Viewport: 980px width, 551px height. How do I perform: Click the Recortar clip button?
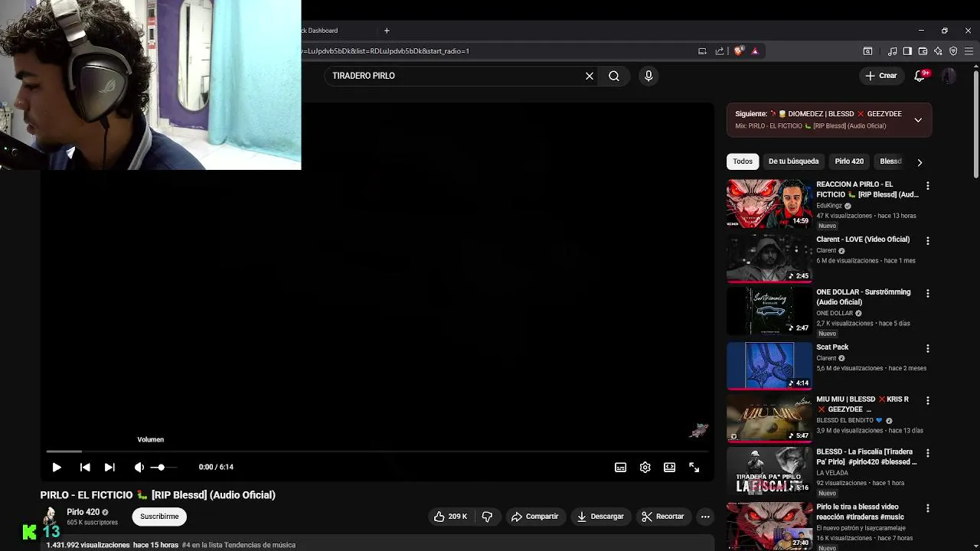663,517
